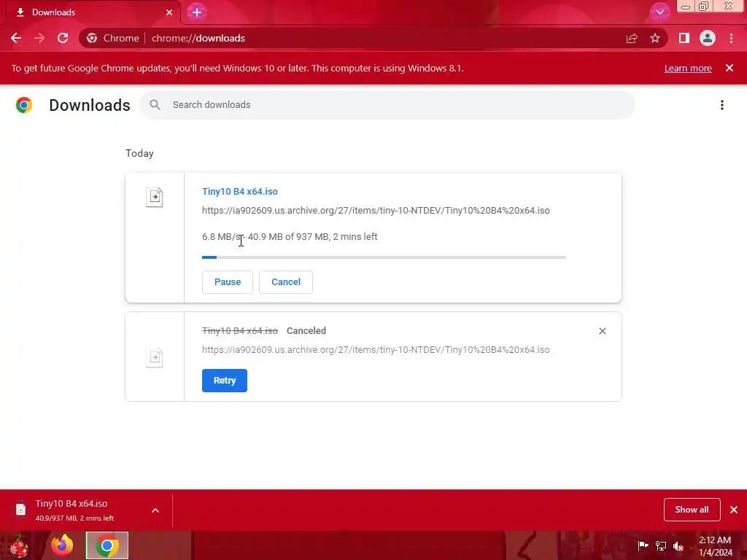Click the canceled download's source URL
Viewport: 747px width, 560px height.
pyautogui.click(x=376, y=349)
